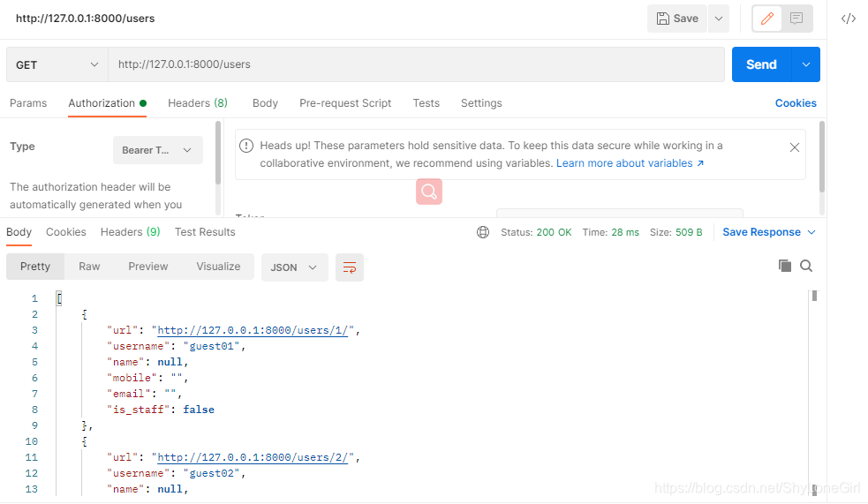The height and width of the screenshot is (504, 868).
Task: Open the Tests tab
Action: 426,103
